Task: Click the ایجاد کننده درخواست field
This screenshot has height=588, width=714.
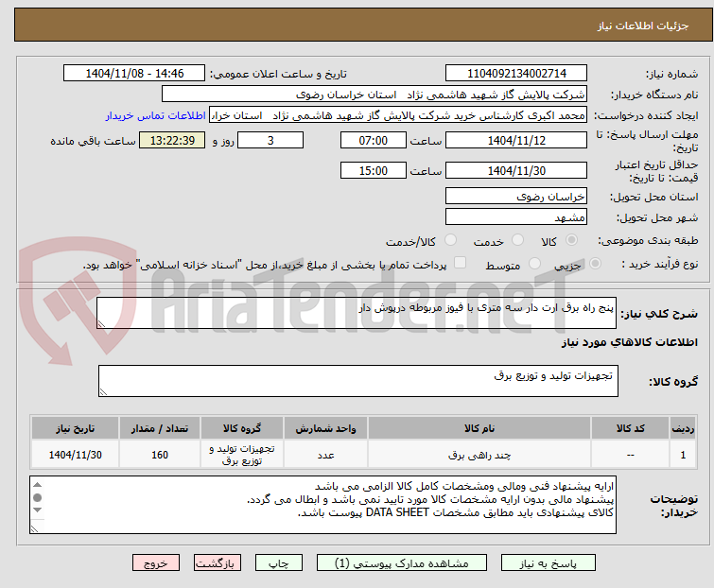Action: [x=398, y=115]
